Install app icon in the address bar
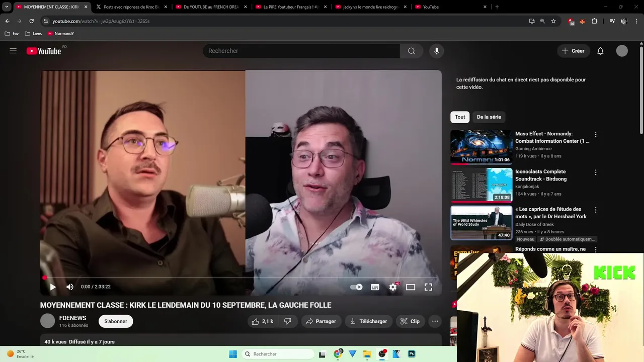The height and width of the screenshot is (362, 644). tap(532, 21)
